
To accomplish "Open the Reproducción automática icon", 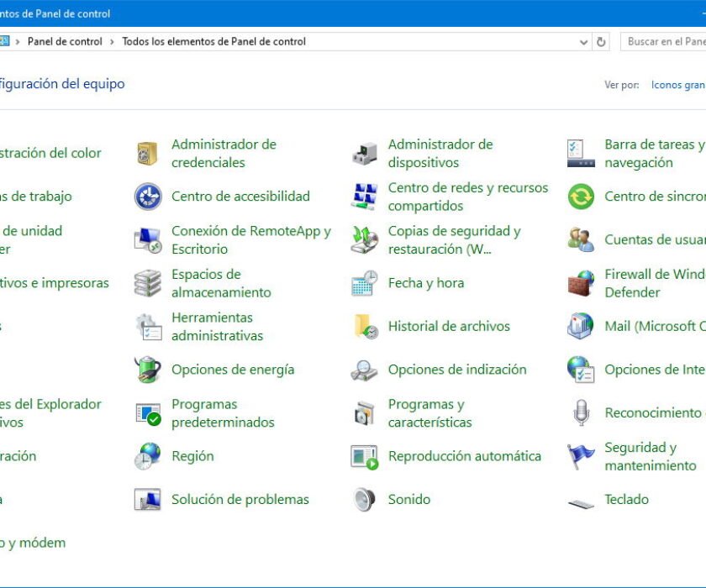I will coord(364,457).
